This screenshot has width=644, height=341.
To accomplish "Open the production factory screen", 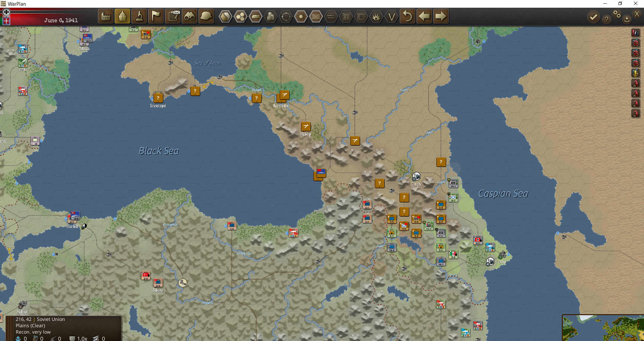I will click(106, 16).
